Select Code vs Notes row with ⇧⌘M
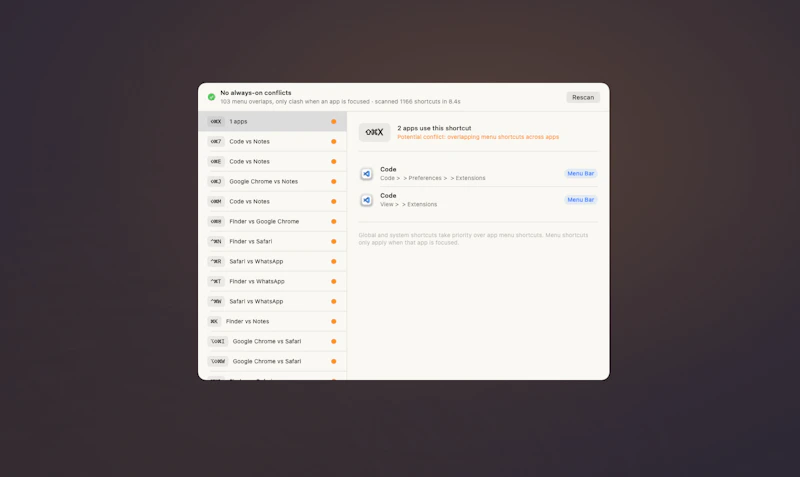This screenshot has width=800, height=477. (272, 201)
